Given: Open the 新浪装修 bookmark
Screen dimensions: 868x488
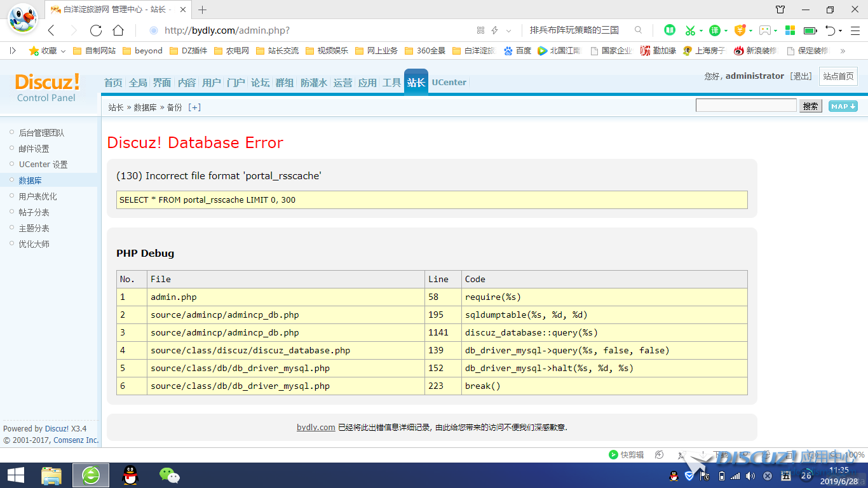Looking at the screenshot, I should tap(756, 51).
